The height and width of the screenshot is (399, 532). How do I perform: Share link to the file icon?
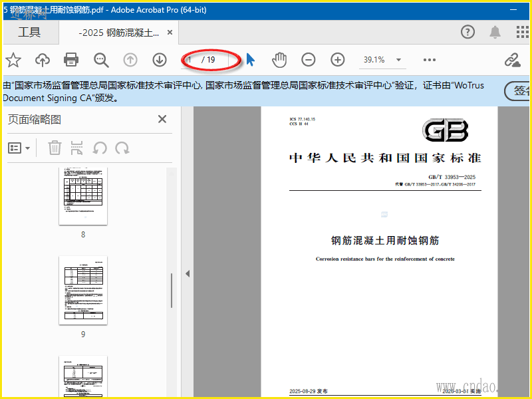[512, 60]
